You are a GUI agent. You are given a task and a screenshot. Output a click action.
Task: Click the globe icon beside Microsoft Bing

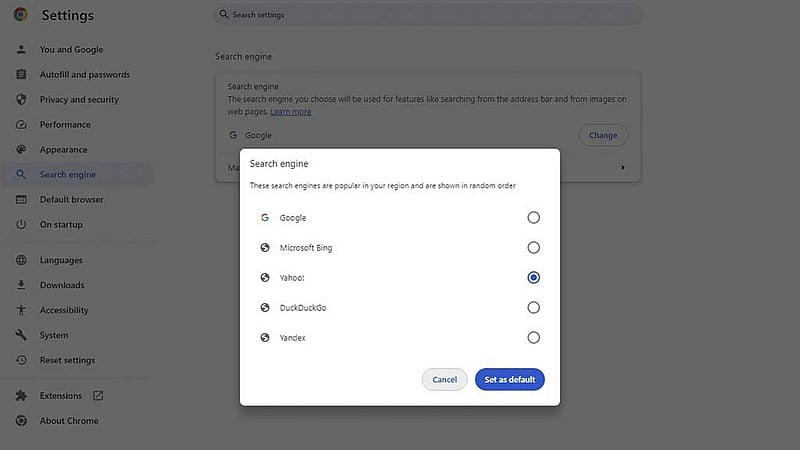pyautogui.click(x=265, y=247)
